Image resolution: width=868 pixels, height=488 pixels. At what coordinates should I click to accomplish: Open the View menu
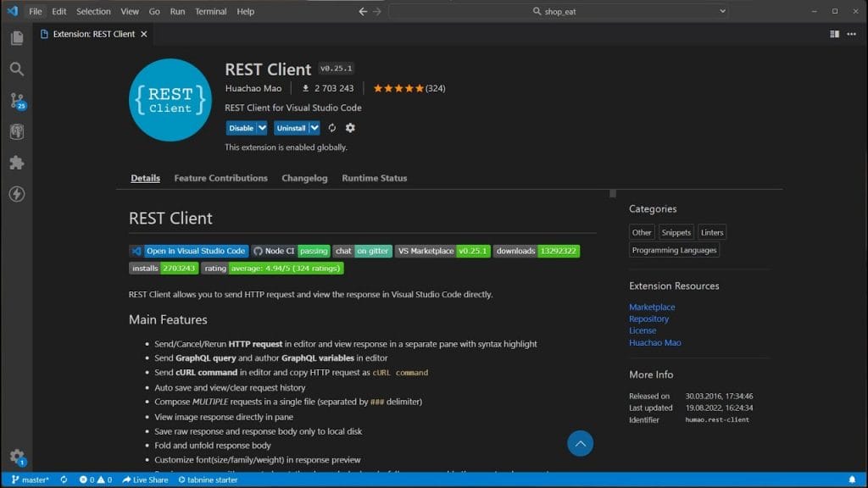point(130,11)
